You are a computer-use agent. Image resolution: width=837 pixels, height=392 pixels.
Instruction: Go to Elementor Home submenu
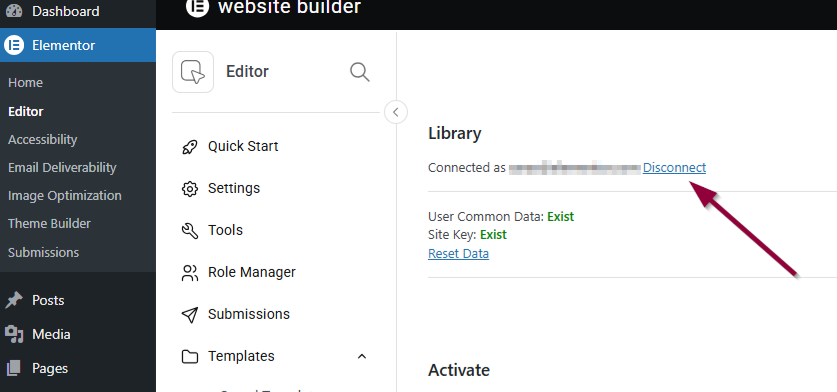pyautogui.click(x=26, y=83)
